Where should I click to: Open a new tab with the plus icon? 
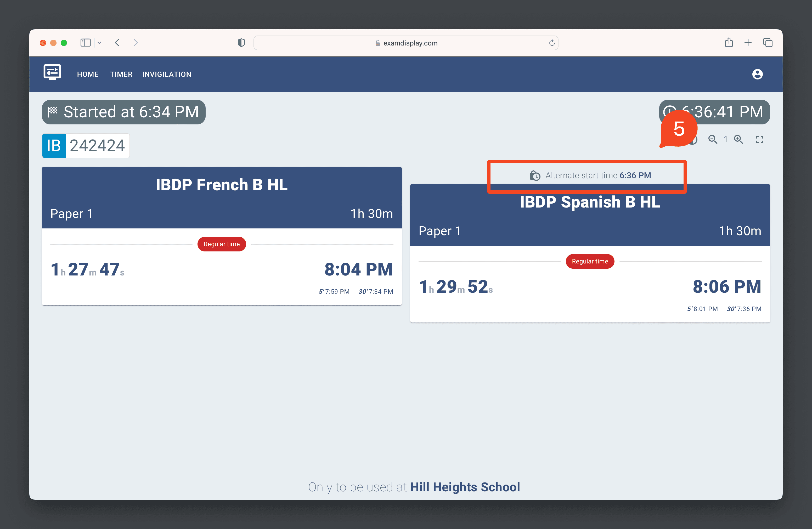(748, 43)
